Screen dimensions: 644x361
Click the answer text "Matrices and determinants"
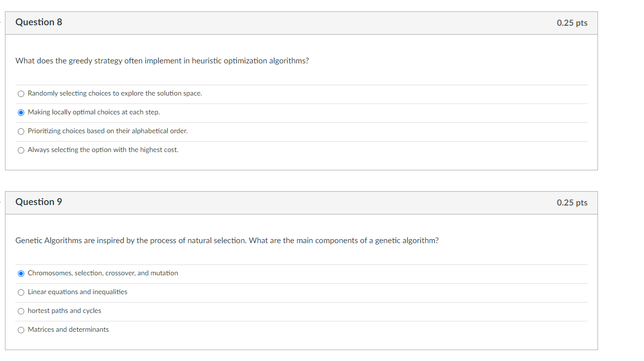coord(68,330)
